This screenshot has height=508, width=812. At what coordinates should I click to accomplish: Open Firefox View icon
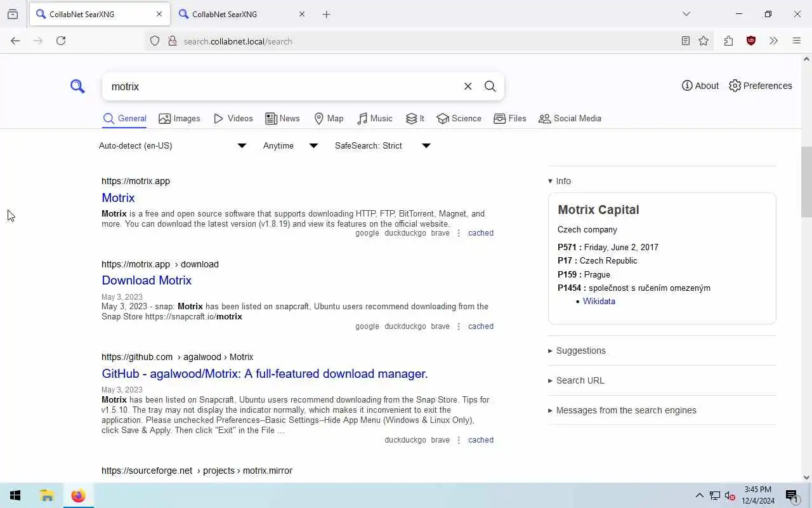tap(13, 14)
